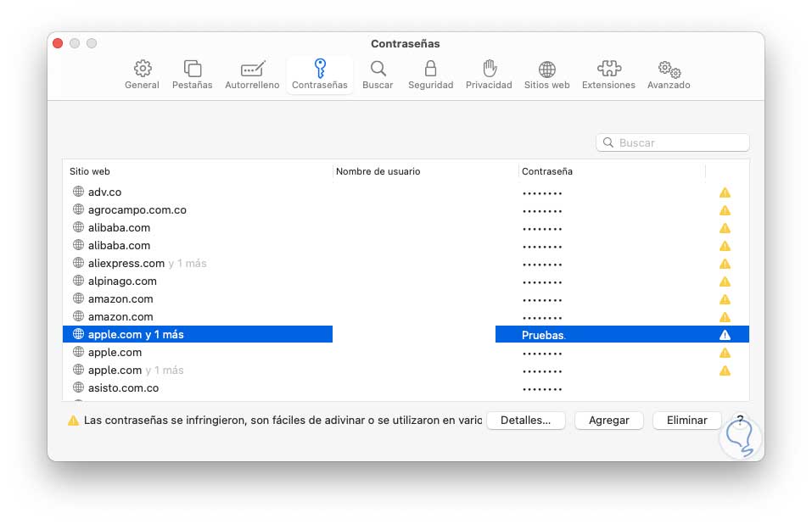Viewport: 812px width, 524px height.
Task: Click globe icon next to alpinago.com
Action: pos(78,281)
